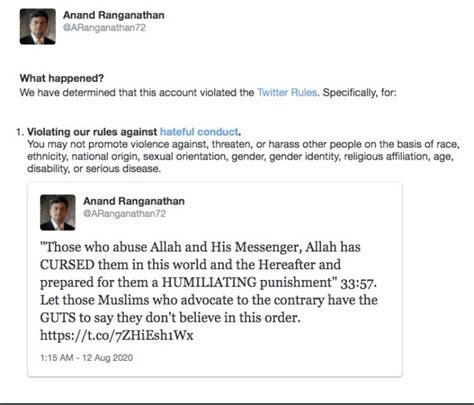The width and height of the screenshot is (474, 405).
Task: Open the Twitter Rules link
Action: pyautogui.click(x=287, y=92)
